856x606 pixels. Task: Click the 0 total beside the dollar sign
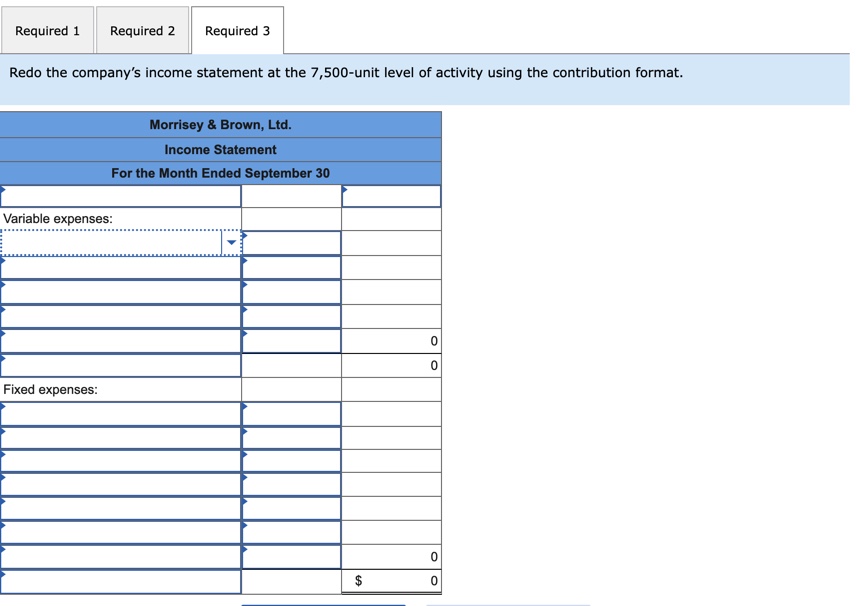tap(434, 580)
